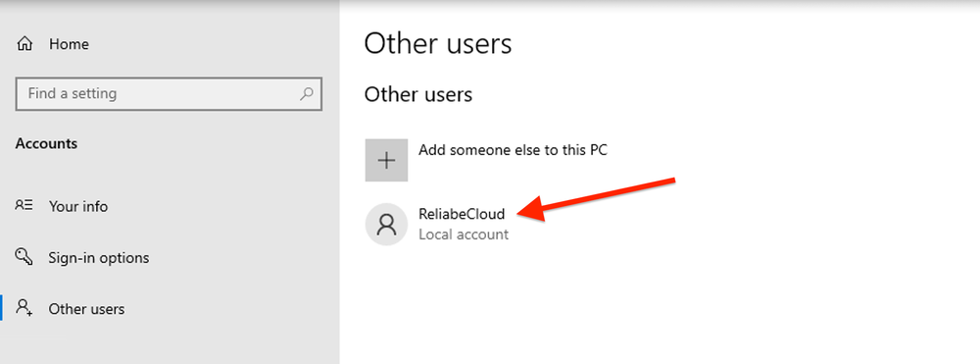Focus the Find a setting search box
980x364 pixels.
tap(169, 94)
